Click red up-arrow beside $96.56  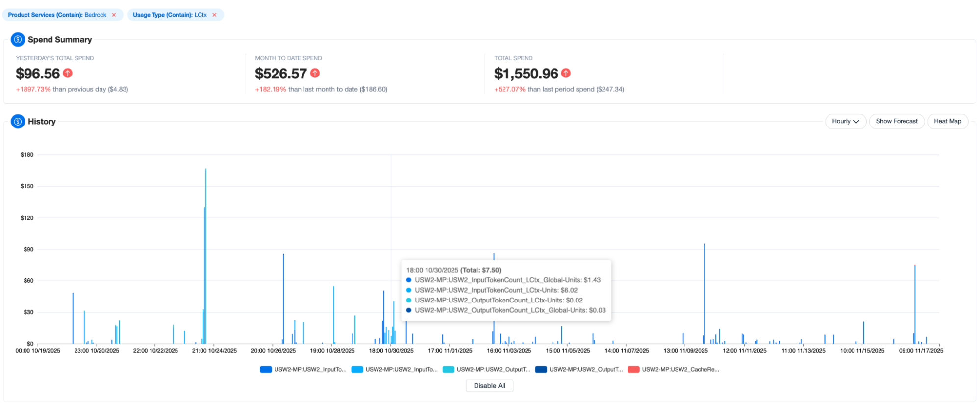coord(68,73)
